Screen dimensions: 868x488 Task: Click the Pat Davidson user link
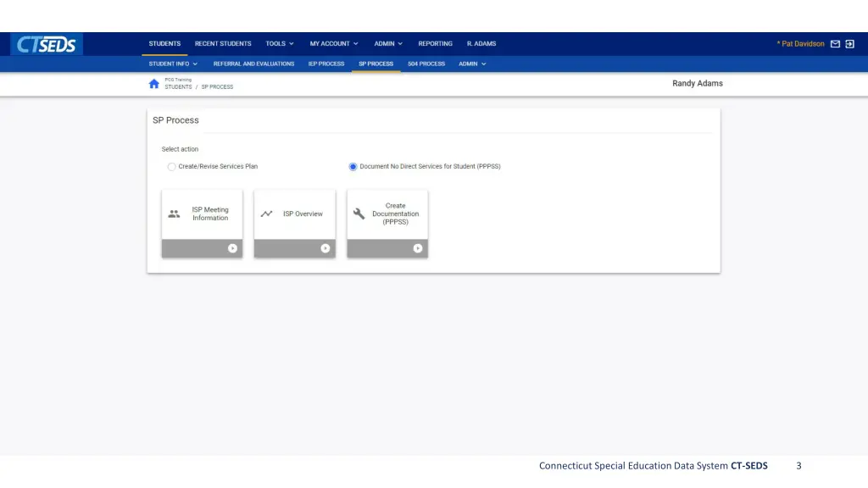click(x=800, y=44)
